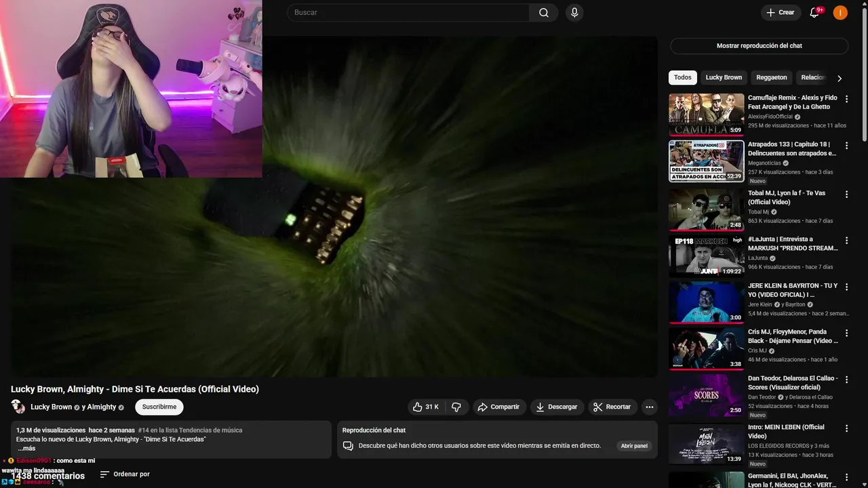Screen dimensions: 868x488
Task: Click Meganoticias channel name
Action: coord(764,163)
